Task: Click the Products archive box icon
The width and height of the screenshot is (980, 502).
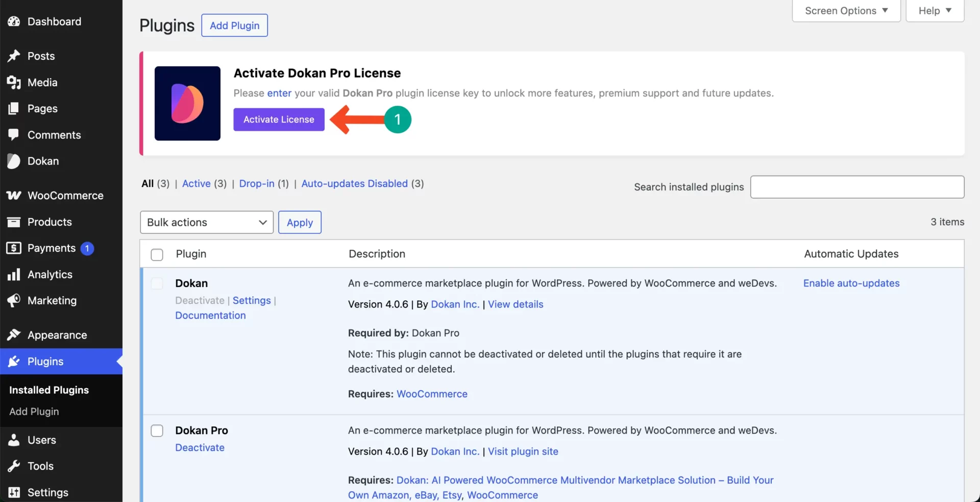Action: 14,222
